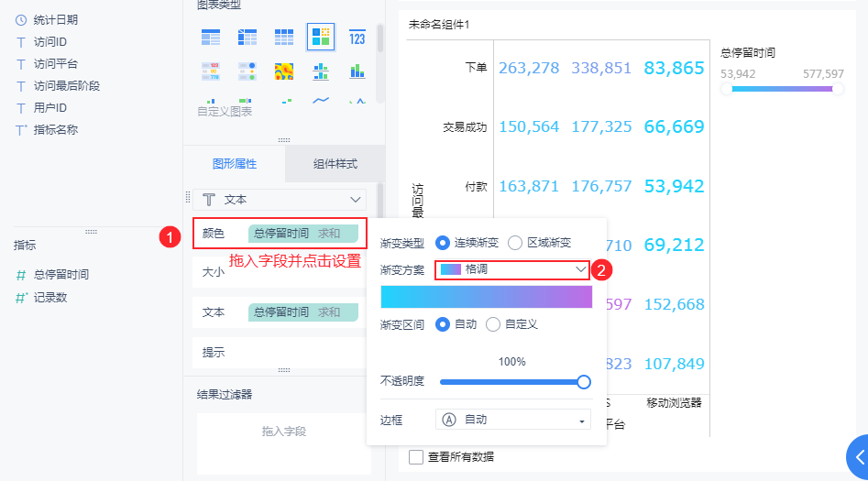Viewport: 868px width, 481px height.
Task: Select the partitioned column chart icon
Action: pyautogui.click(x=321, y=71)
